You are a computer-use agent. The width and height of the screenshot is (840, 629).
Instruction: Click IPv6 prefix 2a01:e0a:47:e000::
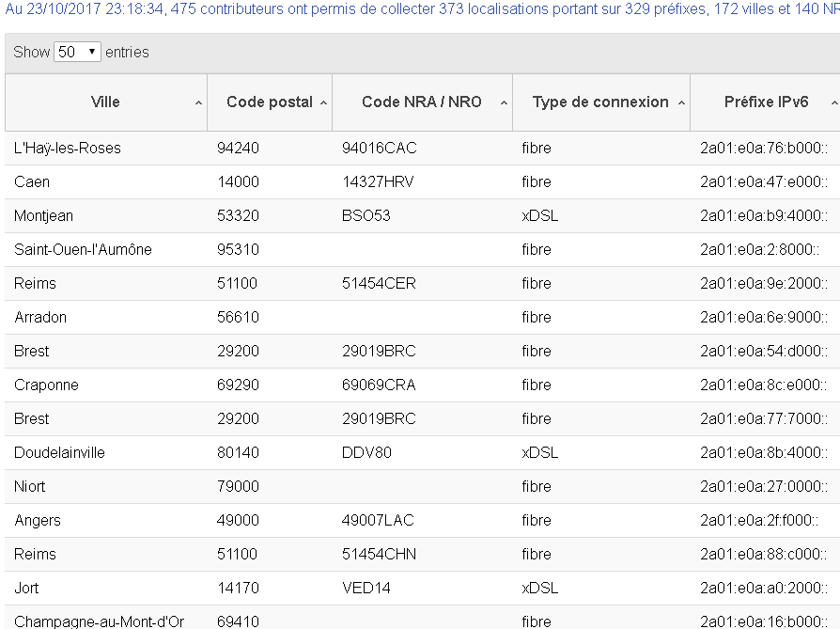coord(764,181)
